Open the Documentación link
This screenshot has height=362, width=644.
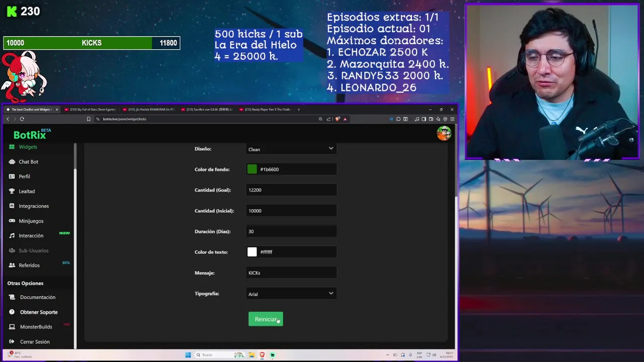pos(38,298)
